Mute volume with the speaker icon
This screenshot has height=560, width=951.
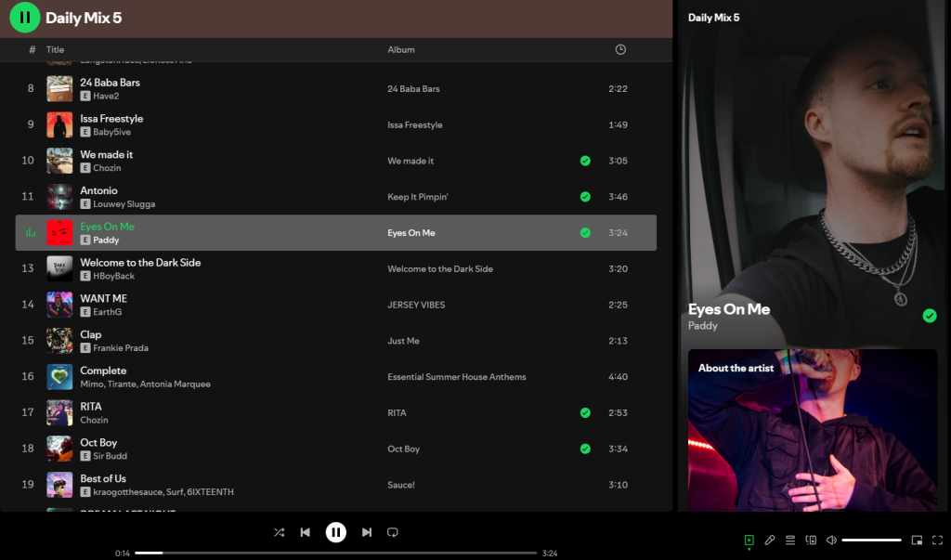click(x=831, y=540)
